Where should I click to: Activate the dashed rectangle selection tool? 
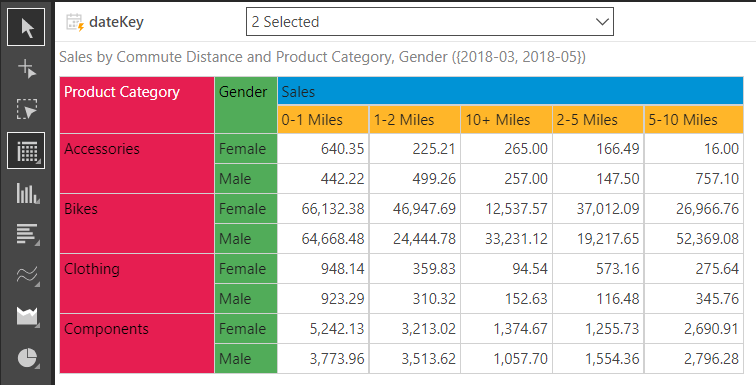(x=26, y=110)
